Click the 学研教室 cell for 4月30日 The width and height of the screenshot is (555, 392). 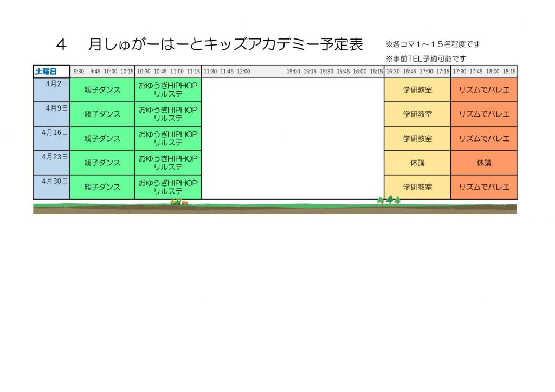[x=417, y=187]
